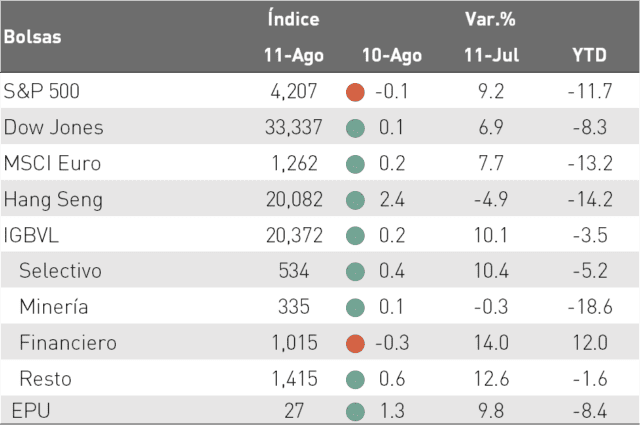Viewport: 640px width, 425px height.
Task: Click the green dot in Selectivo row
Action: [355, 271]
